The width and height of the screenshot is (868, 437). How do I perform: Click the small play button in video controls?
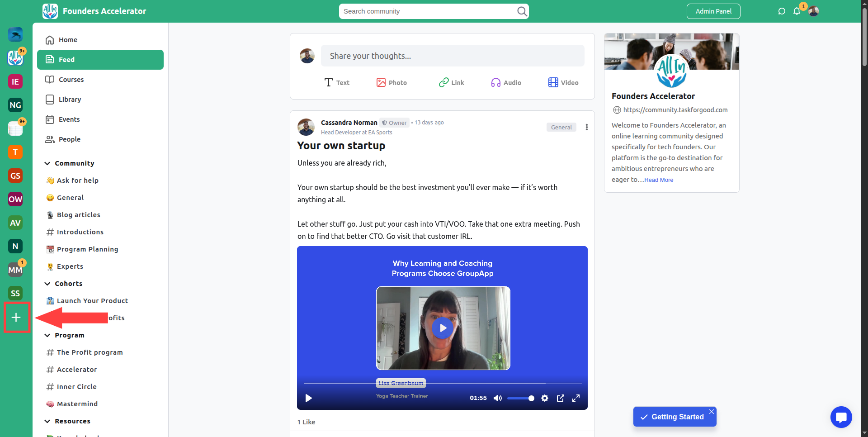coord(309,398)
